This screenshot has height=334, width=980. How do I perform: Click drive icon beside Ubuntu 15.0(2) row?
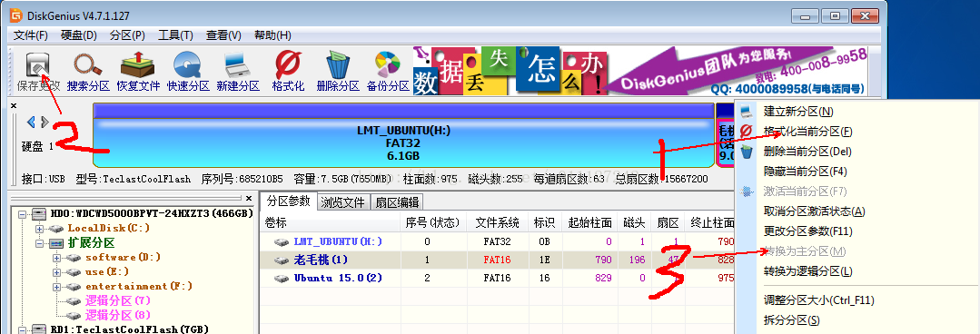(282, 278)
